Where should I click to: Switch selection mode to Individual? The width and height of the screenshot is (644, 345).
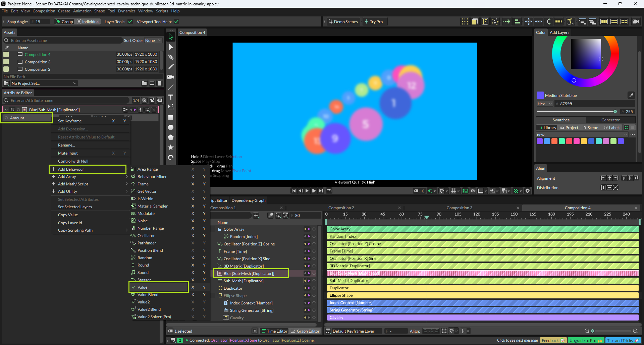(88, 22)
